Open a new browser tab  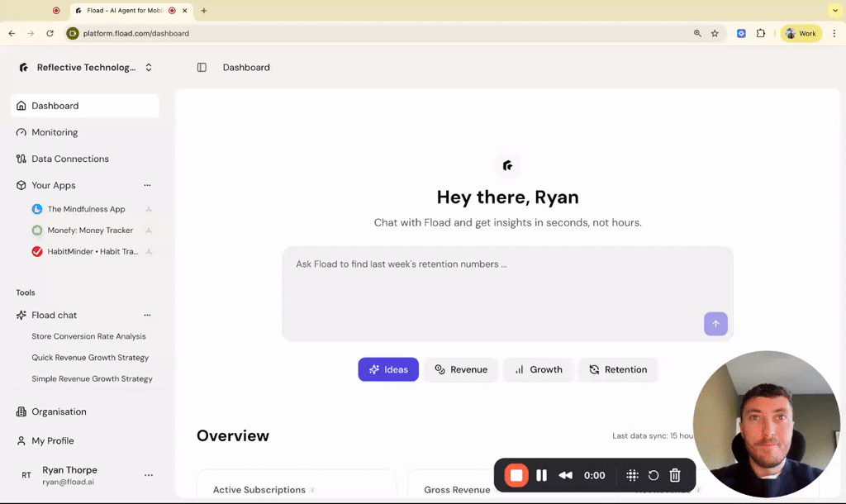(x=204, y=11)
